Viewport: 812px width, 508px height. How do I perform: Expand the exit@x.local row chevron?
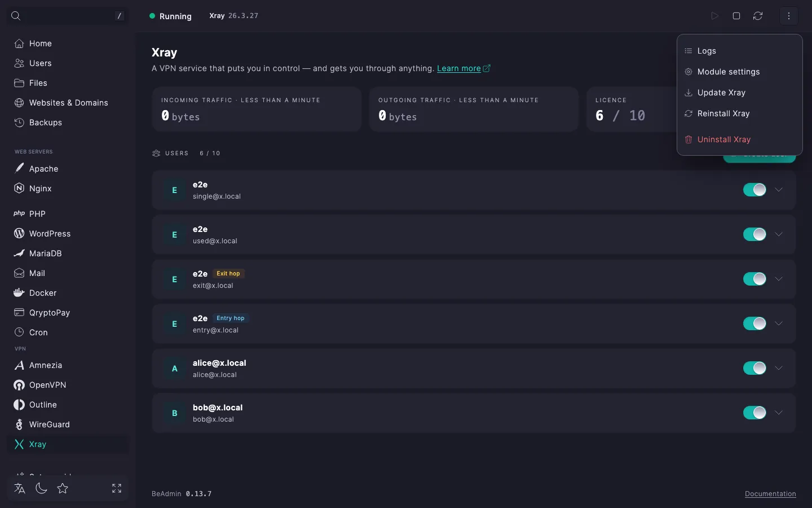[779, 279]
